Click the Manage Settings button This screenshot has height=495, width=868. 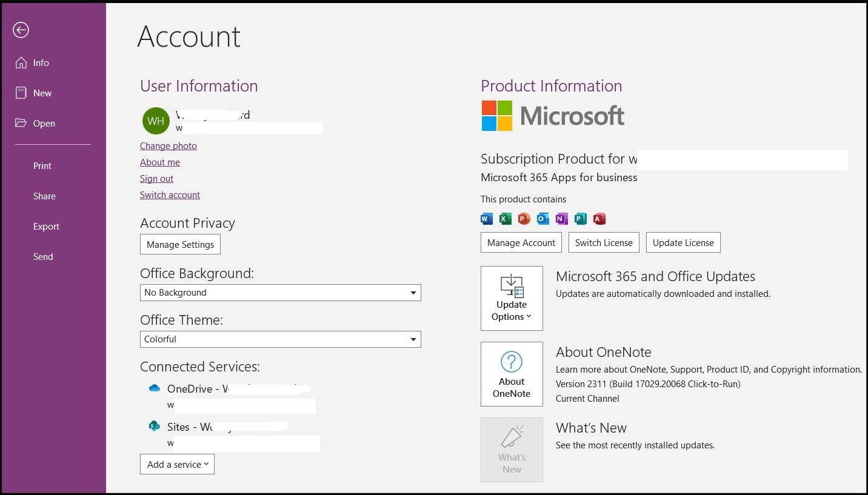(181, 245)
